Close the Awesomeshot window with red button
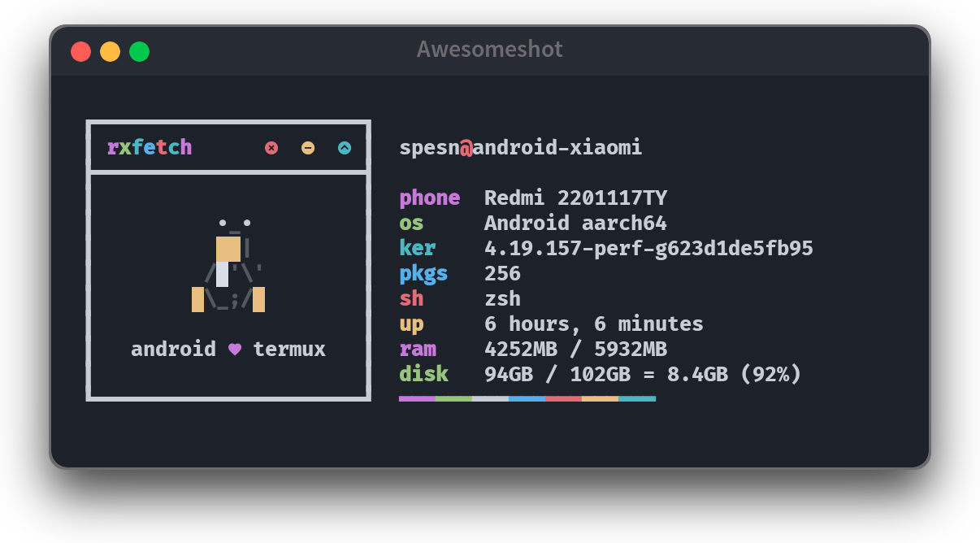Image resolution: width=980 pixels, height=543 pixels. click(x=81, y=51)
